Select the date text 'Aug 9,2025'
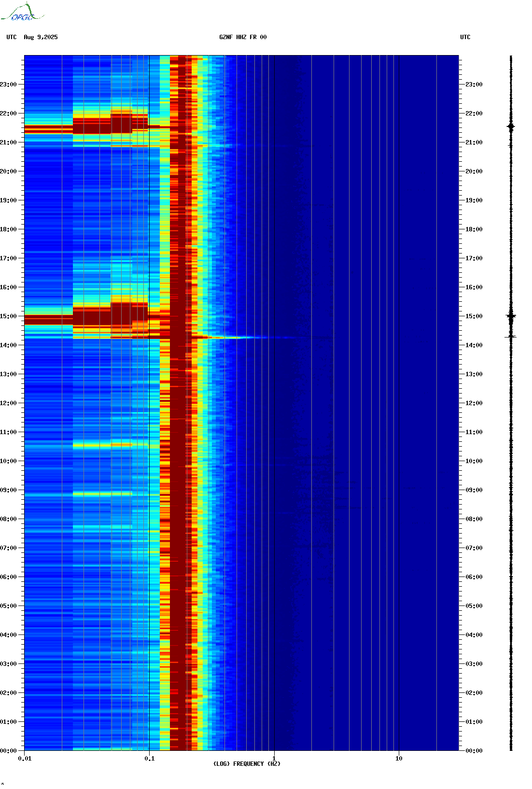The height and width of the screenshot is (789, 532). [x=41, y=37]
